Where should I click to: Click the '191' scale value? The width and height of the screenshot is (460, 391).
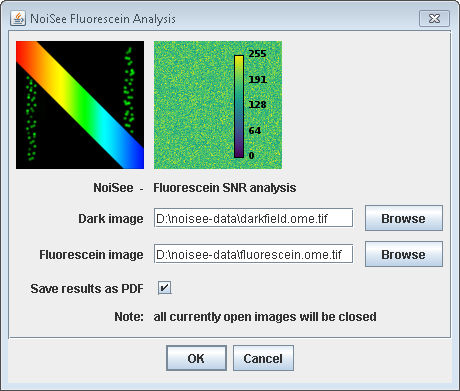point(257,79)
